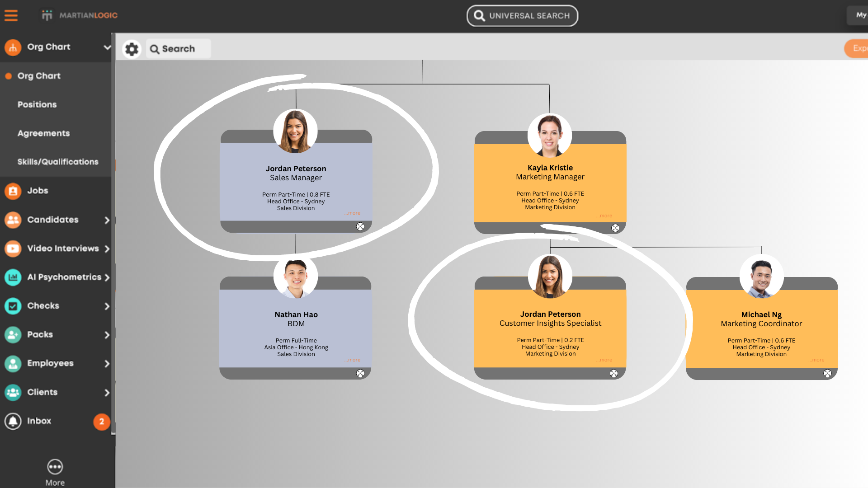The image size is (868, 488).
Task: Click the Universal Search magnifier icon
Action: (x=479, y=15)
